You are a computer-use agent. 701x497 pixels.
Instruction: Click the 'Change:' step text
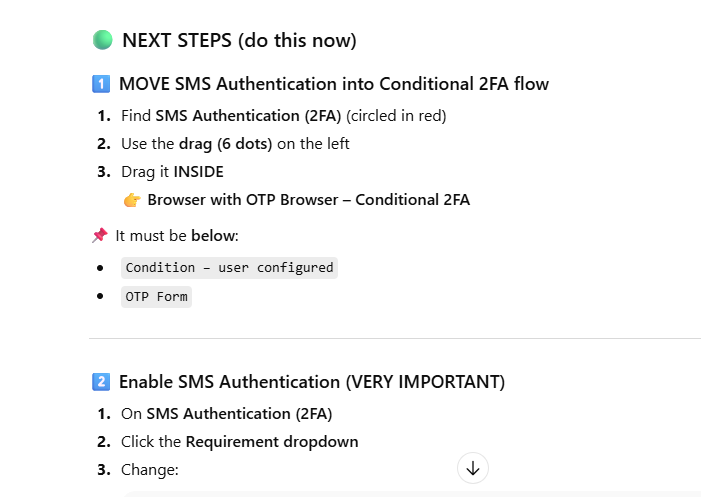149,470
